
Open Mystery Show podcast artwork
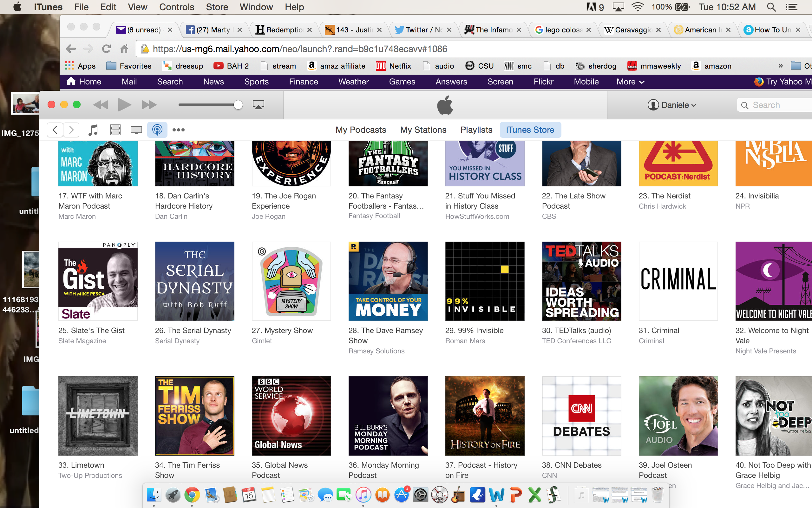291,281
